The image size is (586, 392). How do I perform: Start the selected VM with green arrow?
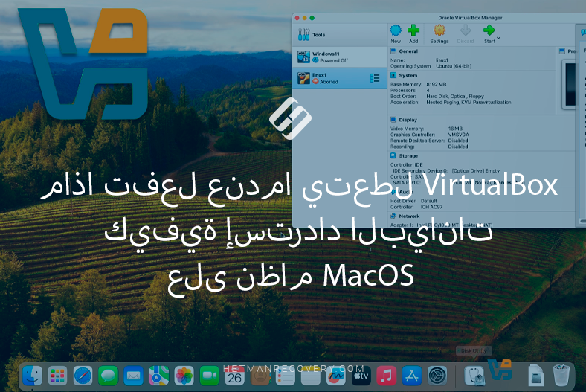489,30
